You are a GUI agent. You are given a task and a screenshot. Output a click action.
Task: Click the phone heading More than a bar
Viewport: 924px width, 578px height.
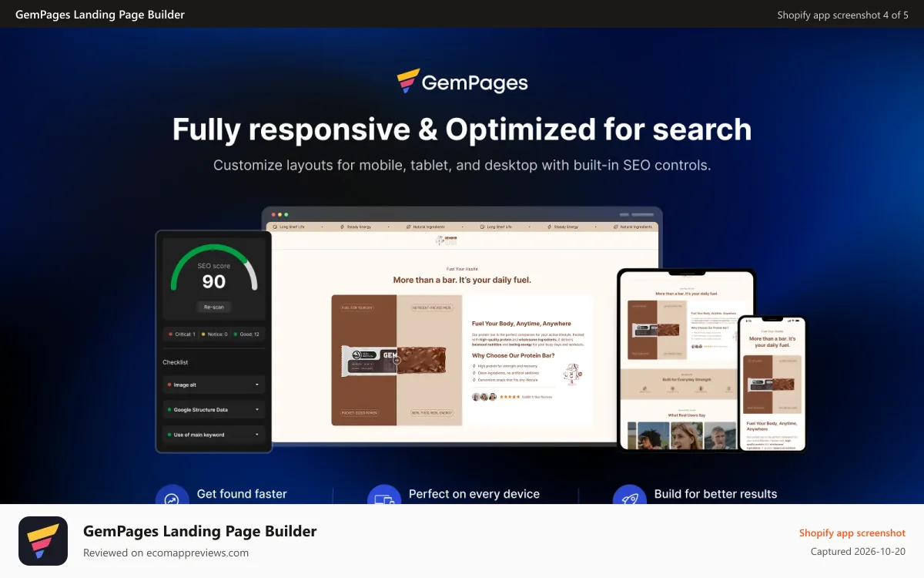[x=772, y=341]
